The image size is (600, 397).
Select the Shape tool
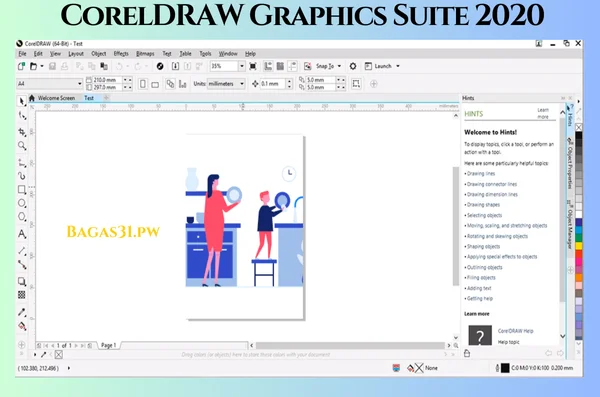22,116
